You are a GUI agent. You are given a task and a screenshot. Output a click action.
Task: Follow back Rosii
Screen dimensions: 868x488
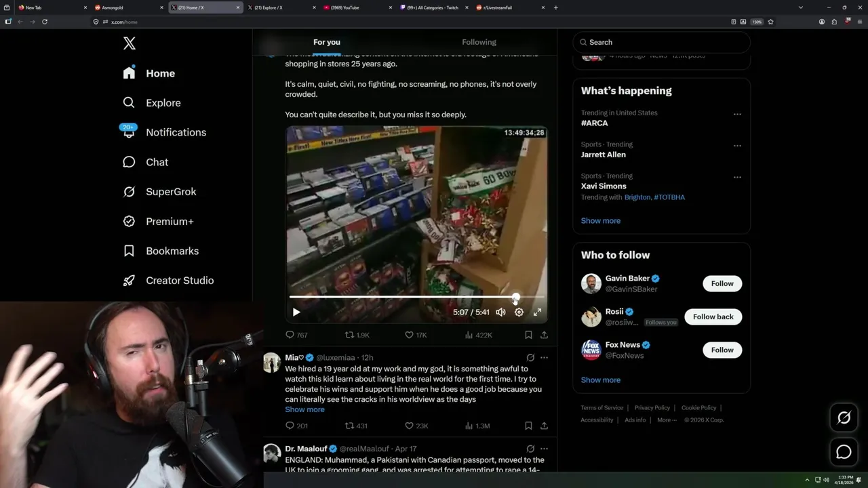pos(713,317)
